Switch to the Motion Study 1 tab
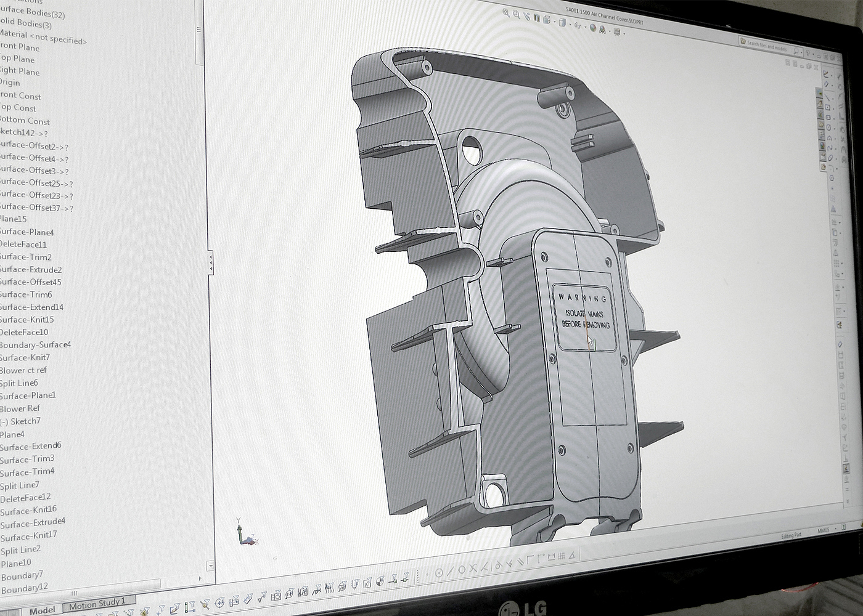 (x=97, y=602)
